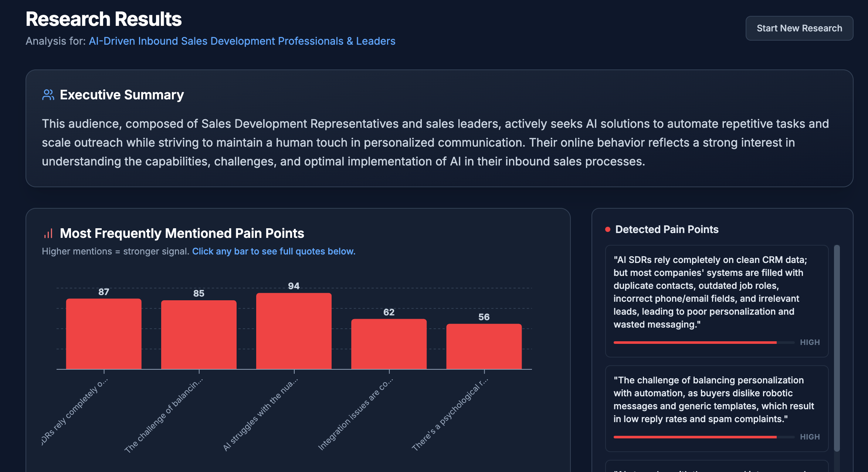Click the 'AI struggles with the nua...' axis label
868x472 pixels.
point(261,414)
